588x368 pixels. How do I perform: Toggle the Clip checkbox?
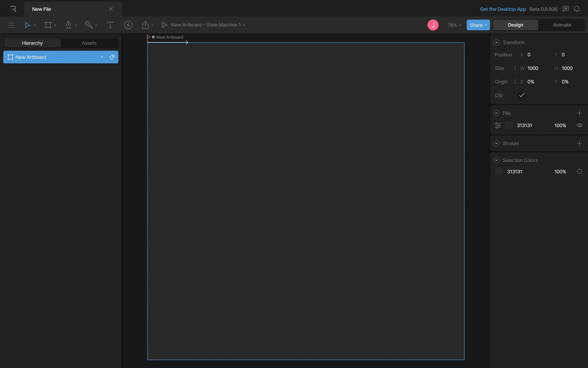522,95
